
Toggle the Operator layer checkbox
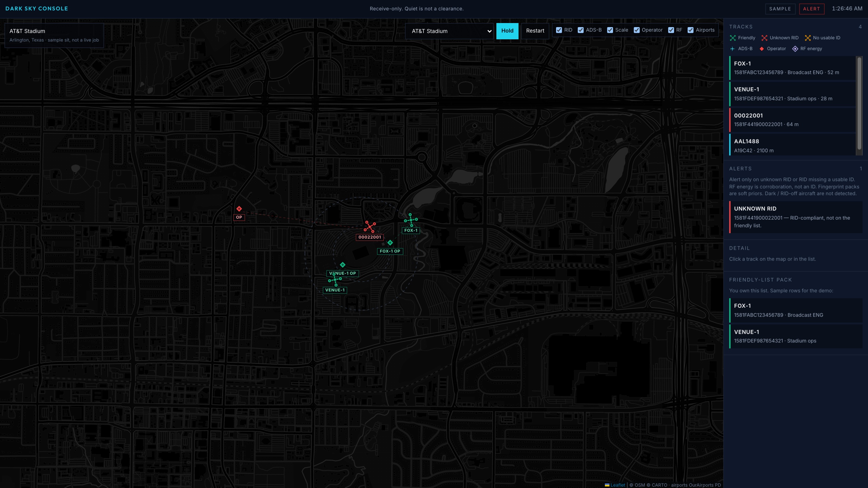[x=636, y=30]
